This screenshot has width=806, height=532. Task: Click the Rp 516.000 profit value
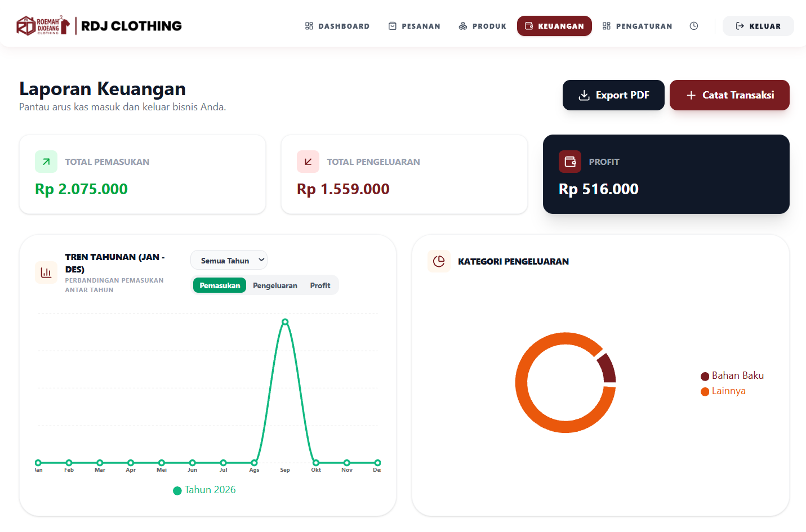(599, 189)
